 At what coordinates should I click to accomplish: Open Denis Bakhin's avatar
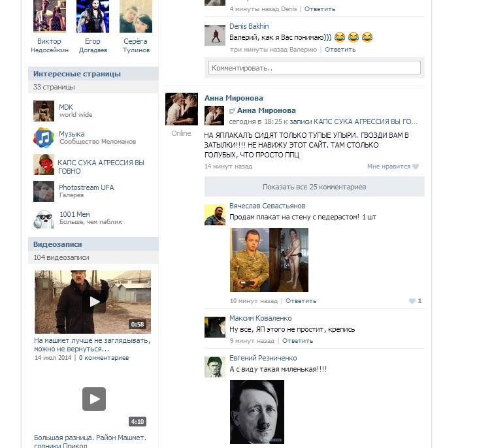215,35
